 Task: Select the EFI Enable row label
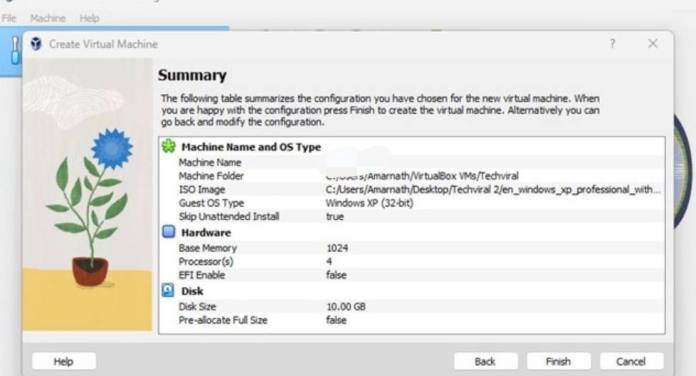[x=202, y=275]
